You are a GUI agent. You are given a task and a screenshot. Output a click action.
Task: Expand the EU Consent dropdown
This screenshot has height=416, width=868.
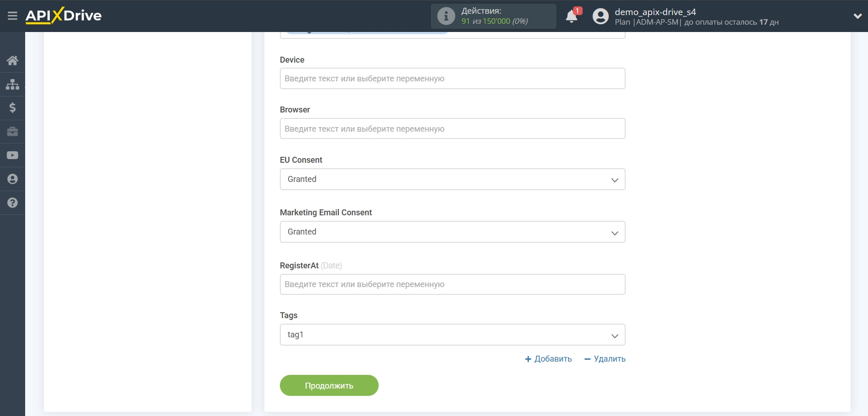[452, 179]
